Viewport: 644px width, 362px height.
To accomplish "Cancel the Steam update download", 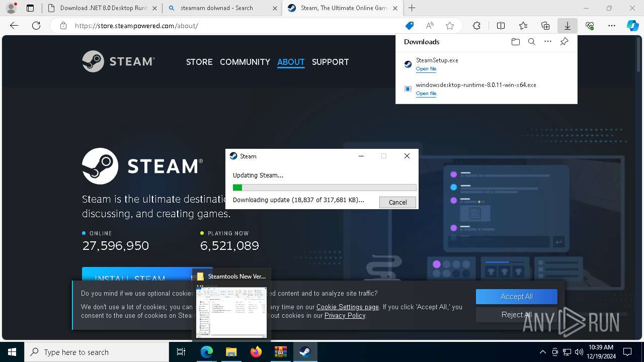I will click(x=397, y=202).
